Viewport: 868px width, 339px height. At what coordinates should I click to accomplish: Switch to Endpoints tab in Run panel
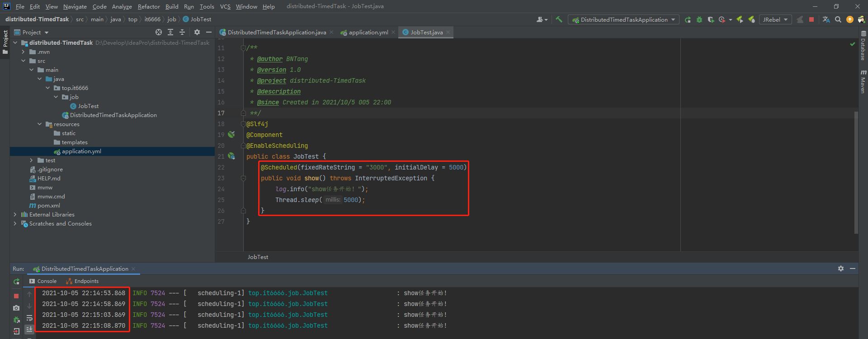click(82, 281)
